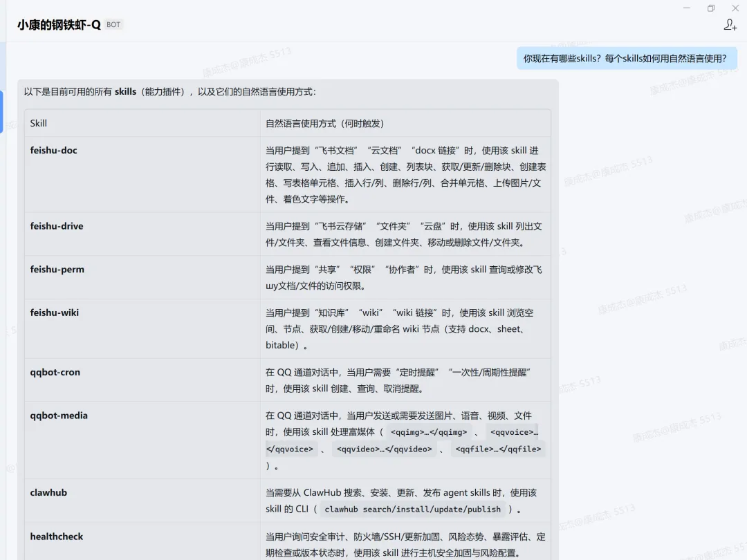Click the feishu-drive skill name

(57, 226)
